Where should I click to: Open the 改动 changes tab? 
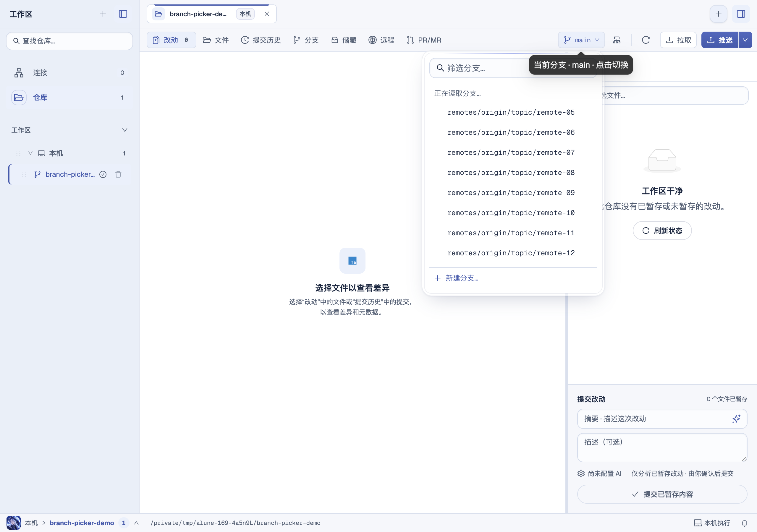tap(171, 40)
